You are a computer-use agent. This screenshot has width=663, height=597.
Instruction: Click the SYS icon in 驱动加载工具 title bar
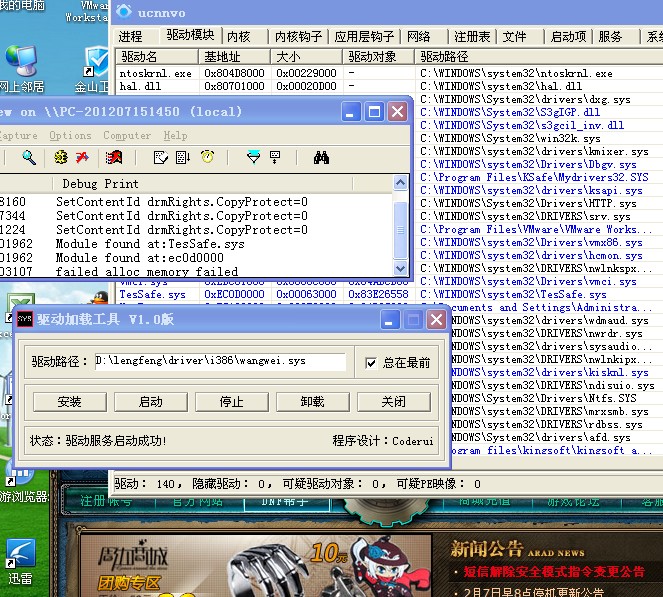[25, 319]
